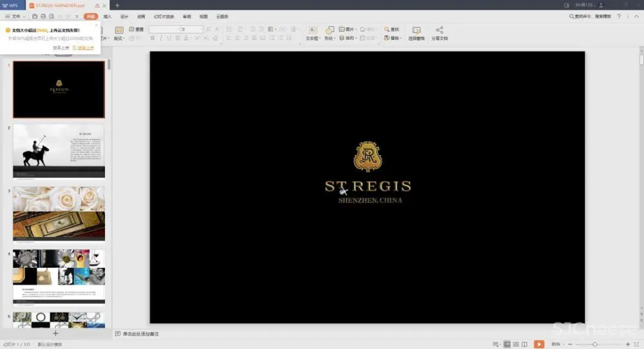Switch to slide sorter view in status bar
Viewport: 644px width, 349px height.
point(516,344)
